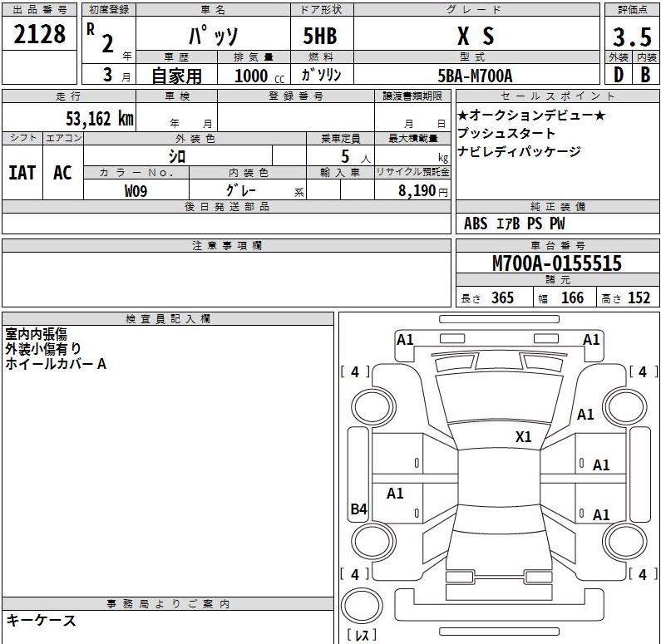Click ★オークションデビュー★ sales point
661x644 pixels.
tap(531, 115)
